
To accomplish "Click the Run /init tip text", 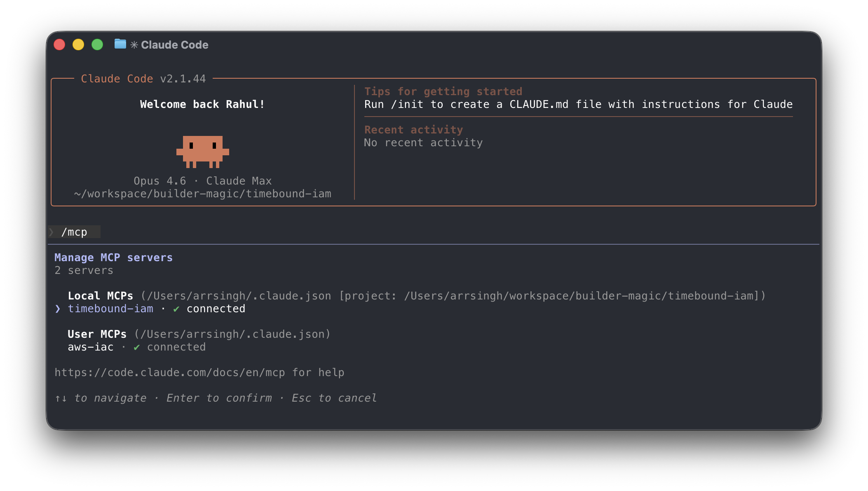I will point(578,104).
